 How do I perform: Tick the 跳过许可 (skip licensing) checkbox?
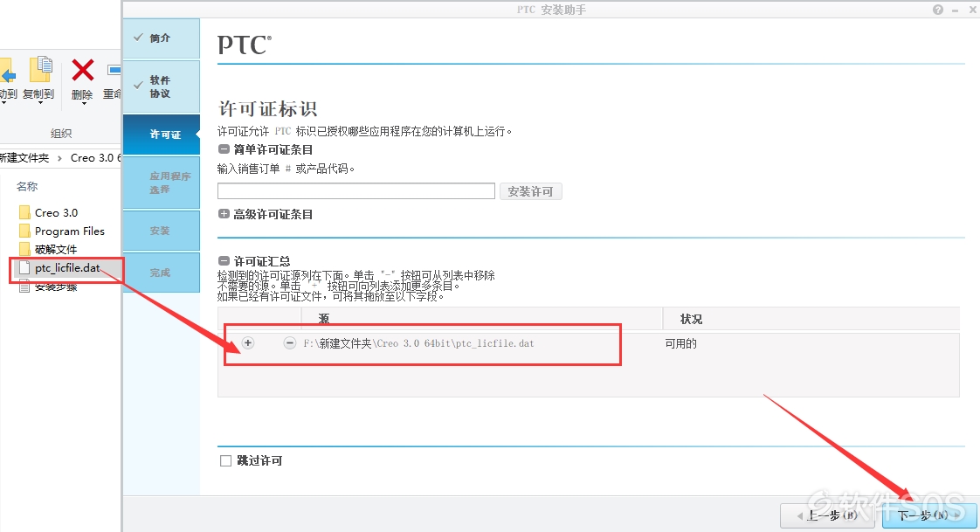coord(225,460)
